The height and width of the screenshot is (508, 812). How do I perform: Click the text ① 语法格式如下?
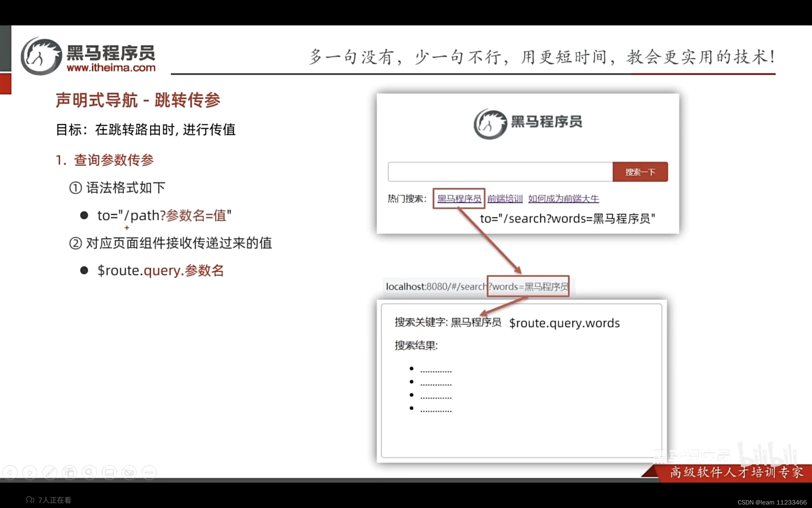117,188
